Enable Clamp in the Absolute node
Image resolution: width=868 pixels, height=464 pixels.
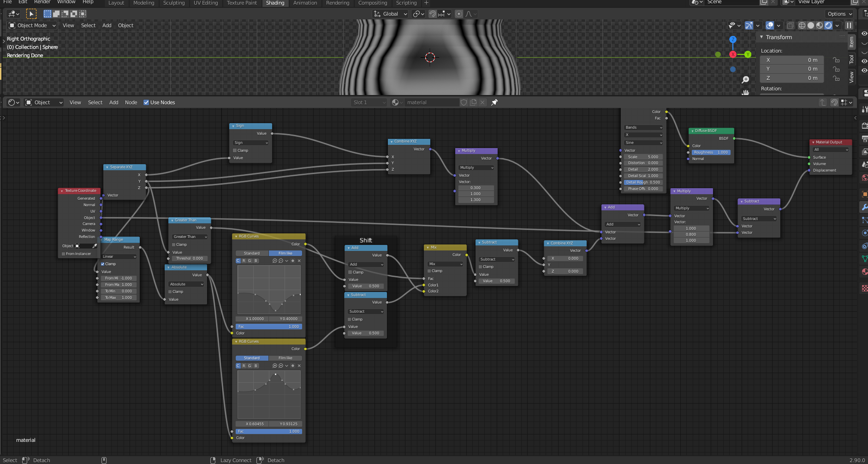pos(170,291)
